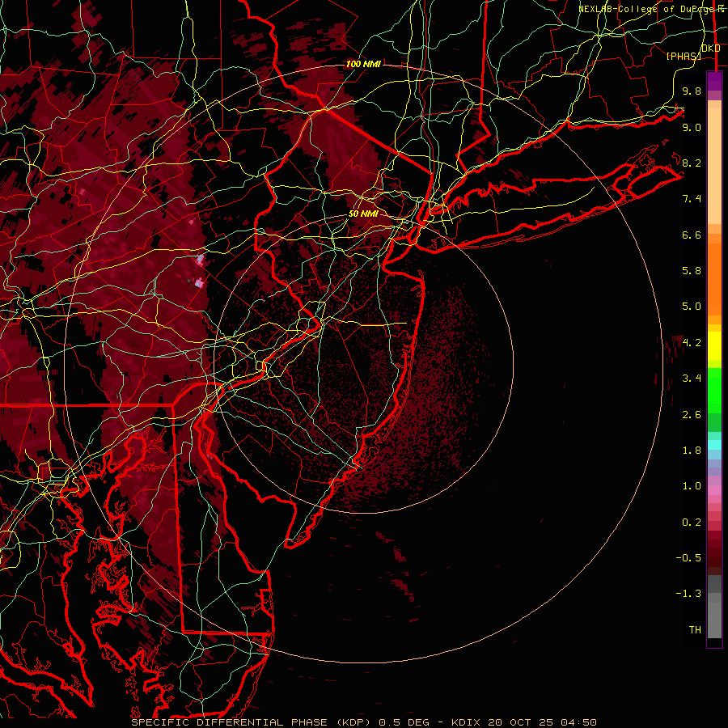Click the '50 NMI' range ring label
Viewport: 728px width, 728px height.
pyautogui.click(x=363, y=214)
